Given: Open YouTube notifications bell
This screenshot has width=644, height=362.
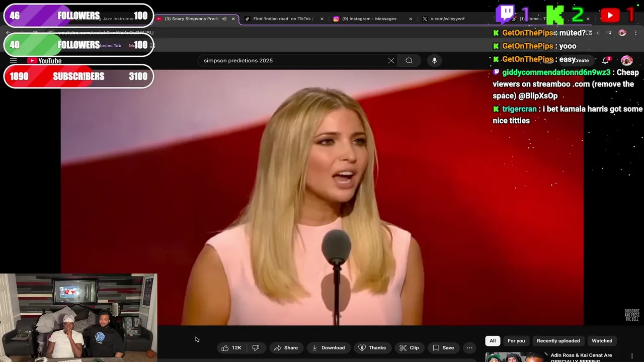Looking at the screenshot, I should pyautogui.click(x=606, y=60).
